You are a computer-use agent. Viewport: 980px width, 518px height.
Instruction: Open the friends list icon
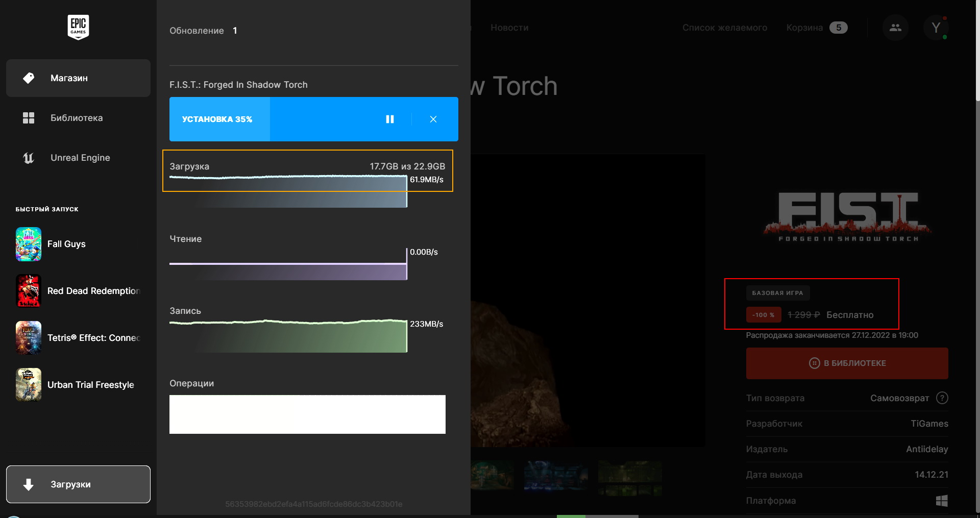pos(895,28)
